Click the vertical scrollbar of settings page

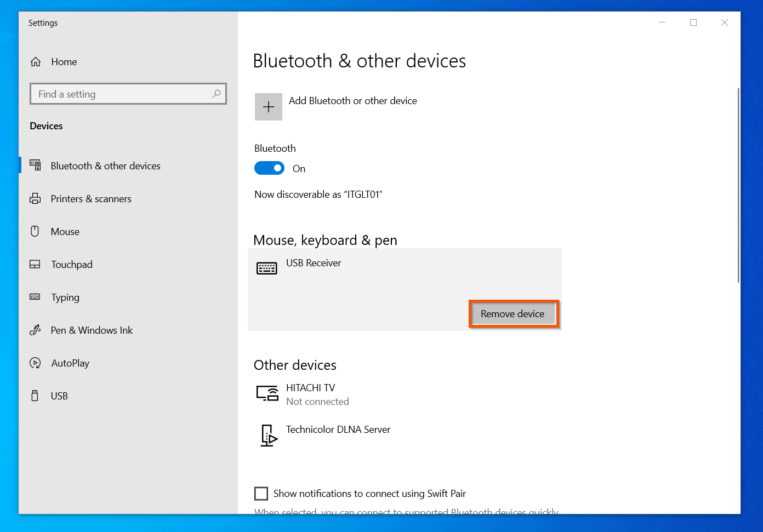tap(738, 185)
